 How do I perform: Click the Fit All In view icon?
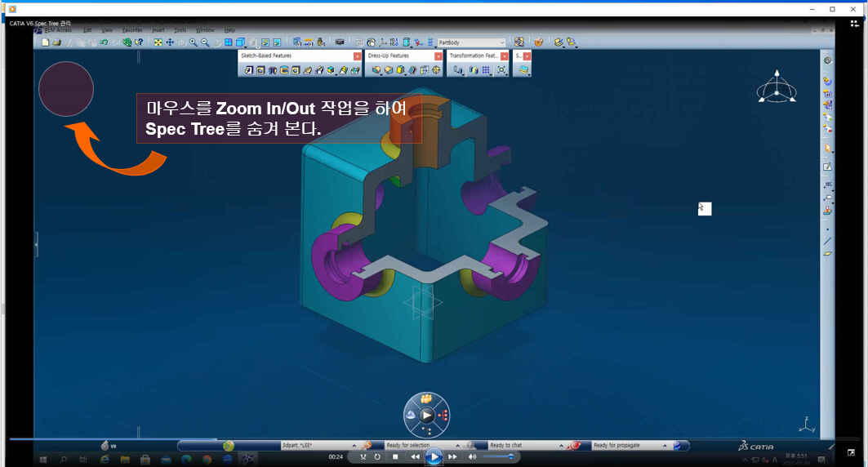[x=158, y=42]
